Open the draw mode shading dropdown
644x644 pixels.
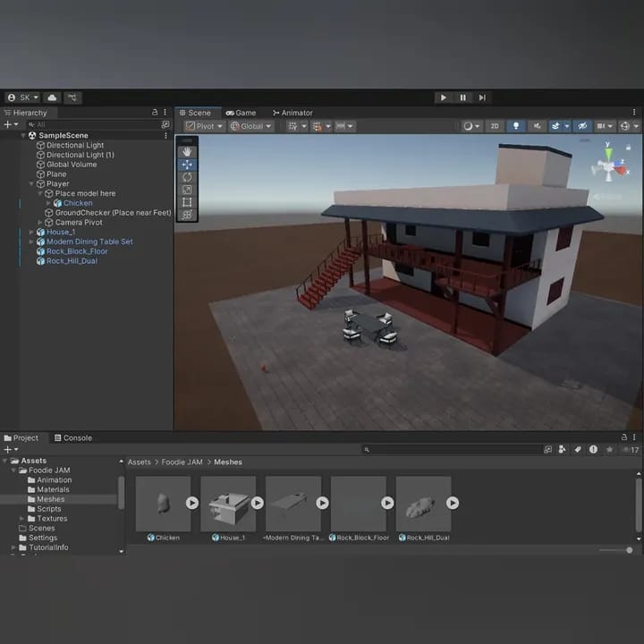(x=471, y=126)
